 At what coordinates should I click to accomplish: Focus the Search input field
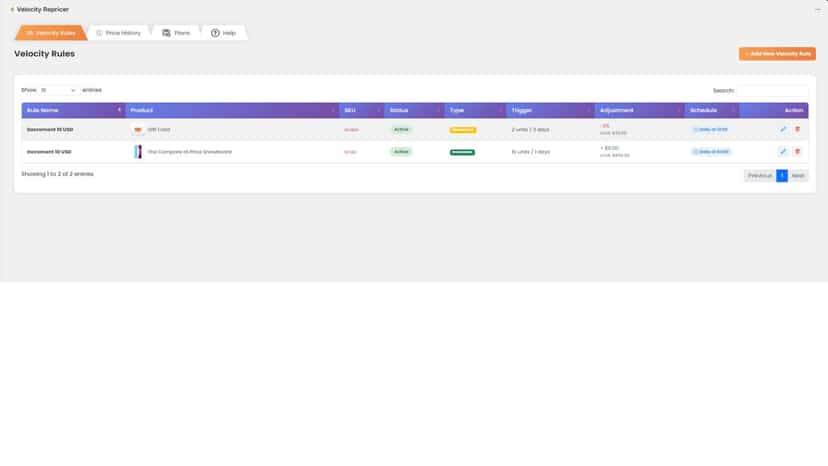pos(773,90)
